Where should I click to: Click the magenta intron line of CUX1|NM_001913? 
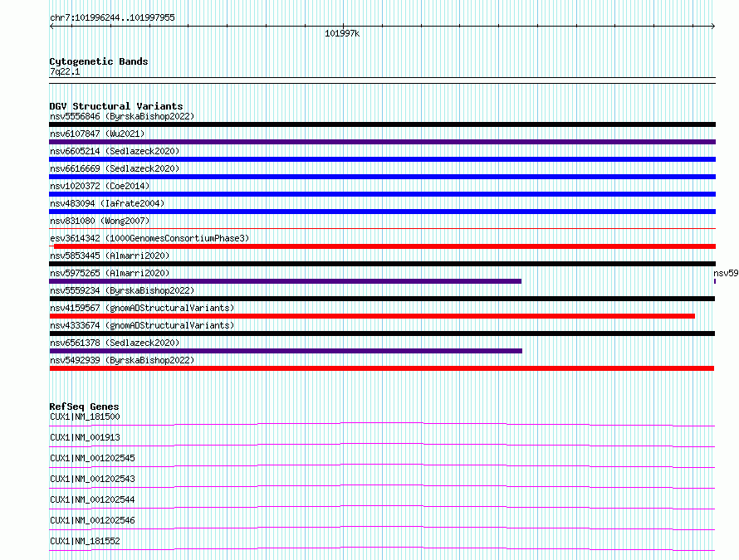coord(382,444)
